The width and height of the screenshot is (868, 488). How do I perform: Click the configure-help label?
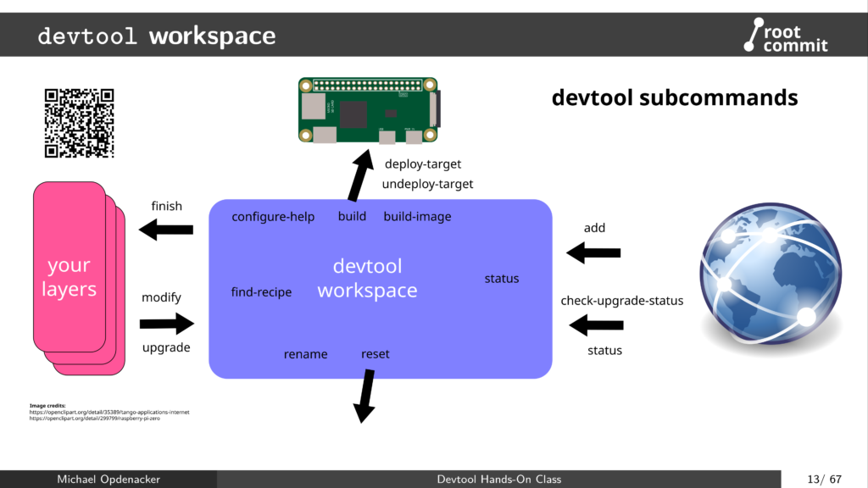point(273,216)
